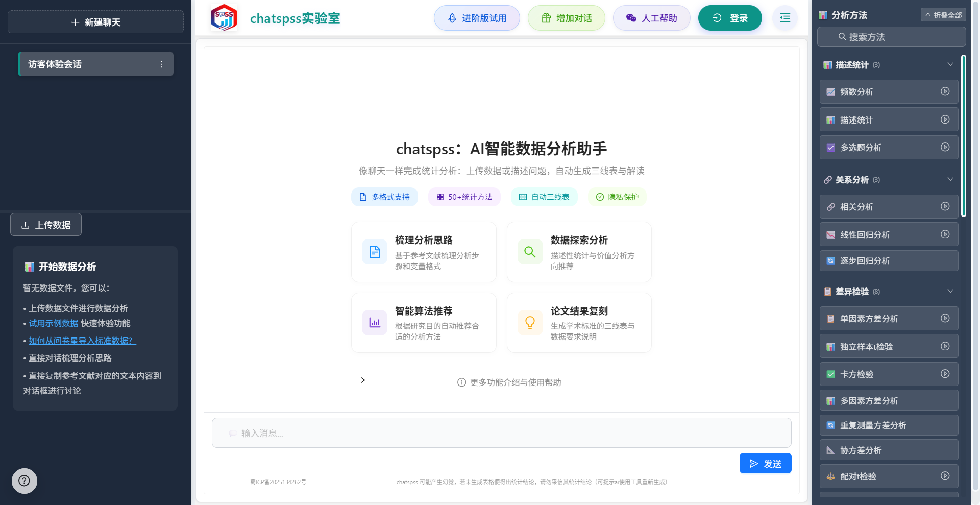The height and width of the screenshot is (505, 980).
Task: Send message with 发送 button
Action: (765, 463)
